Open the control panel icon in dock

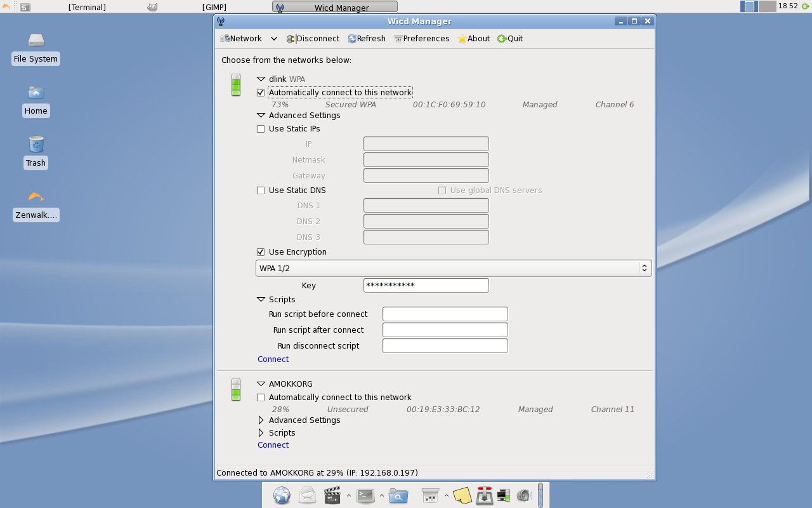pos(431,495)
